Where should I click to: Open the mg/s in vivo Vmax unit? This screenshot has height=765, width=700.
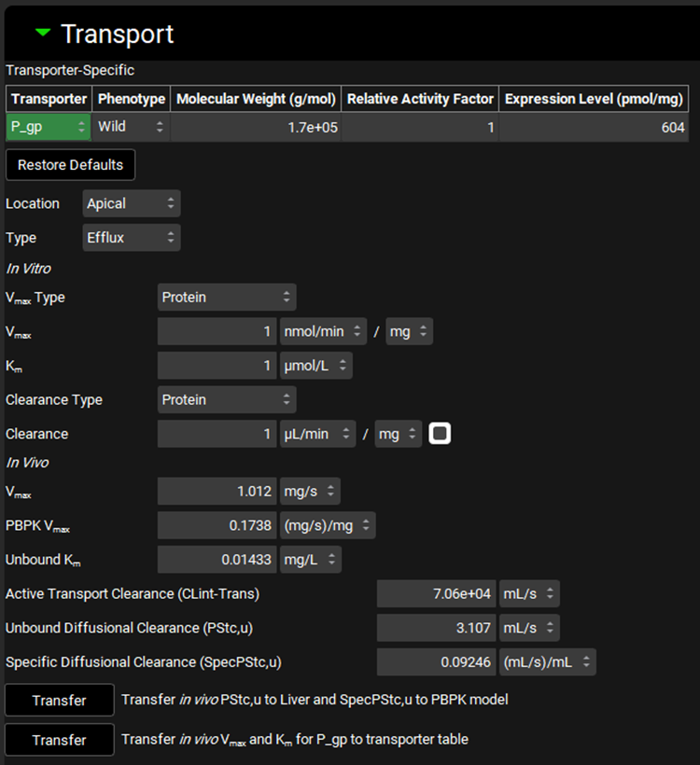(310, 491)
